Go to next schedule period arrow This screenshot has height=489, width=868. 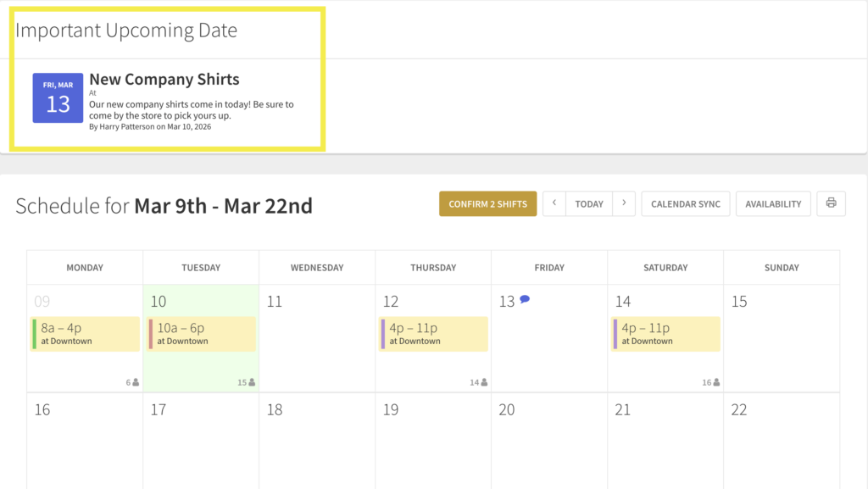[624, 203]
